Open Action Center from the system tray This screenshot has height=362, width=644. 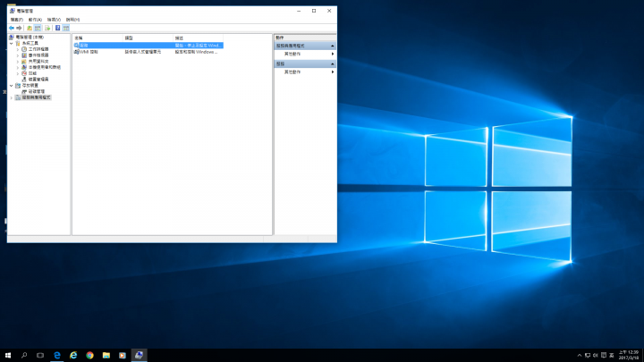coord(604,356)
